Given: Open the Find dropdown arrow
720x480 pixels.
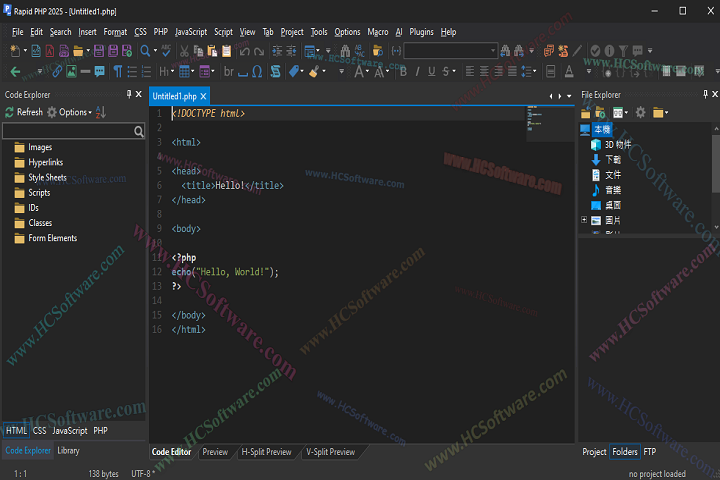Looking at the screenshot, I should click(x=155, y=51).
